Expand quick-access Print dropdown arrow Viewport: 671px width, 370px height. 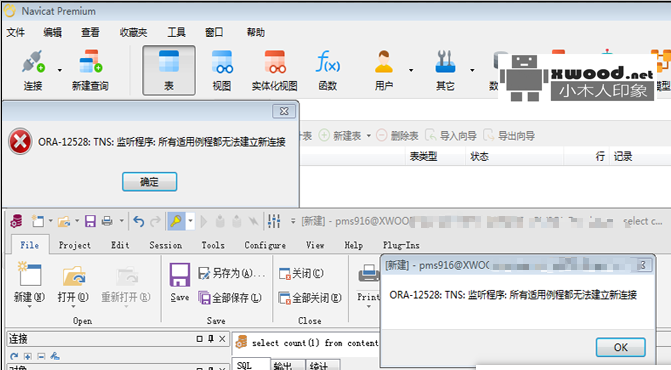121,221
